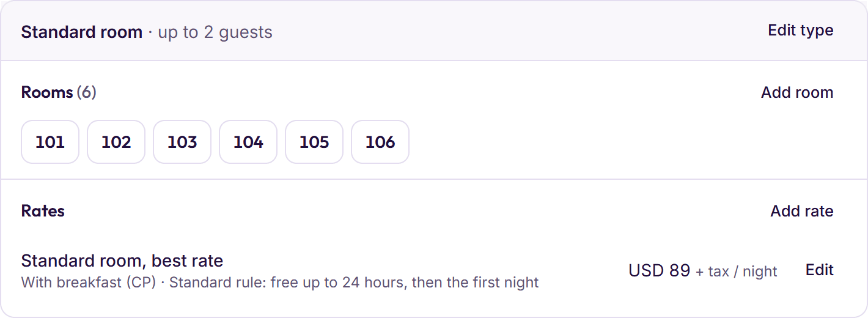Image resolution: width=868 pixels, height=318 pixels.
Task: Click the '+ tax / night' text
Action: click(737, 272)
